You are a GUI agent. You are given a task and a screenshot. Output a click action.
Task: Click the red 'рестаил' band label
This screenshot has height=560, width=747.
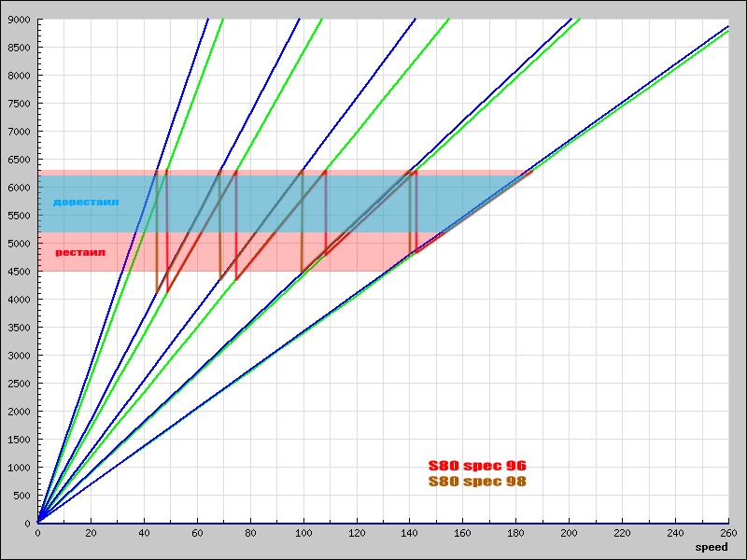(80, 252)
